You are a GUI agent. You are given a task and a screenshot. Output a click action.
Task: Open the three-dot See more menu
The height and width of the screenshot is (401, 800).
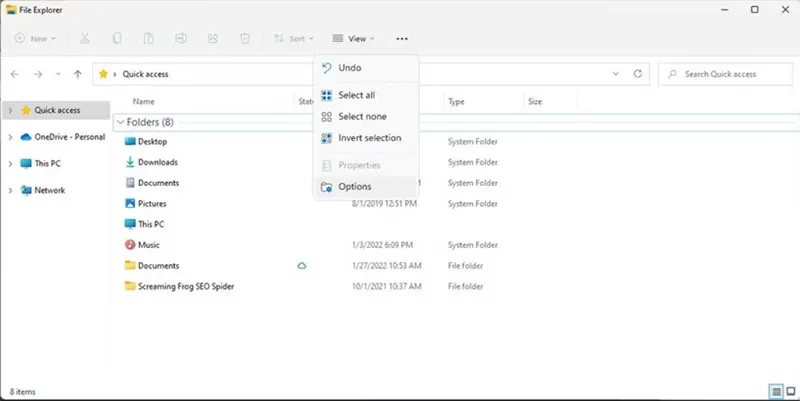coord(402,39)
